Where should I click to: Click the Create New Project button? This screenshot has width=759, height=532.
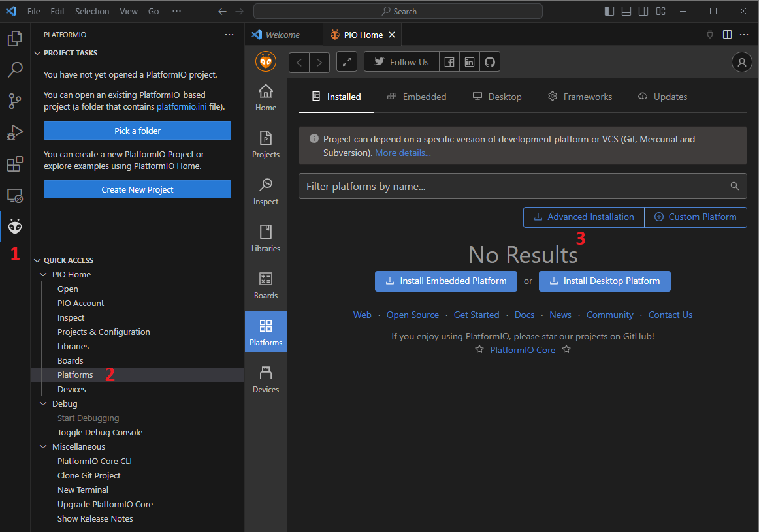coord(137,189)
